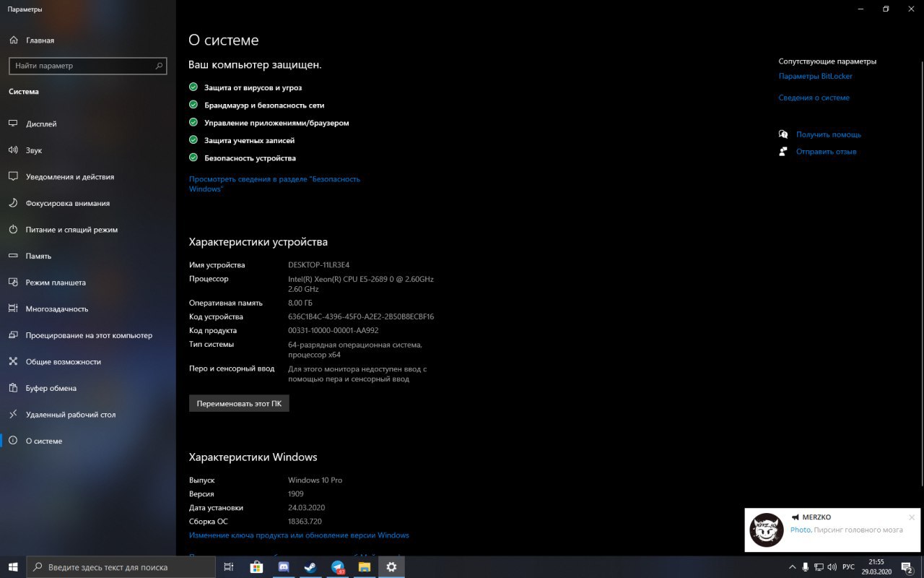Screen dimensions: 924x578
Task: Click the Буфер обмена clipboard icon
Action: click(13, 388)
